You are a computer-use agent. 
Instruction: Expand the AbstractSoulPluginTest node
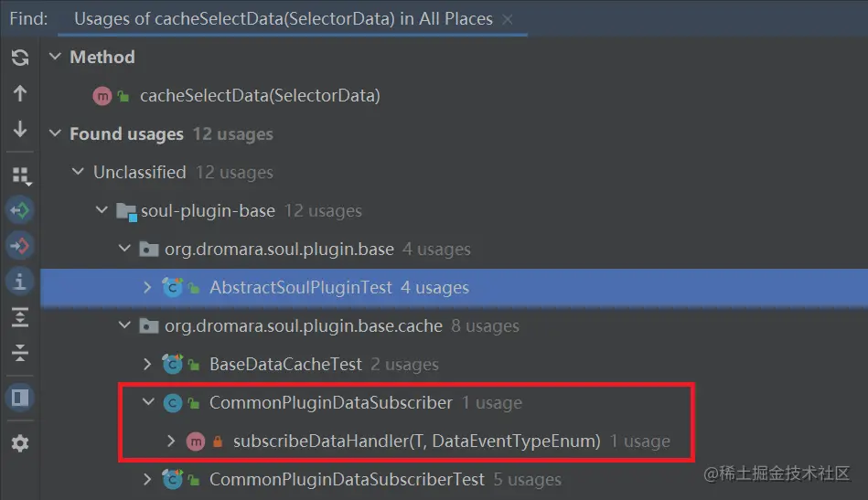[x=148, y=287]
